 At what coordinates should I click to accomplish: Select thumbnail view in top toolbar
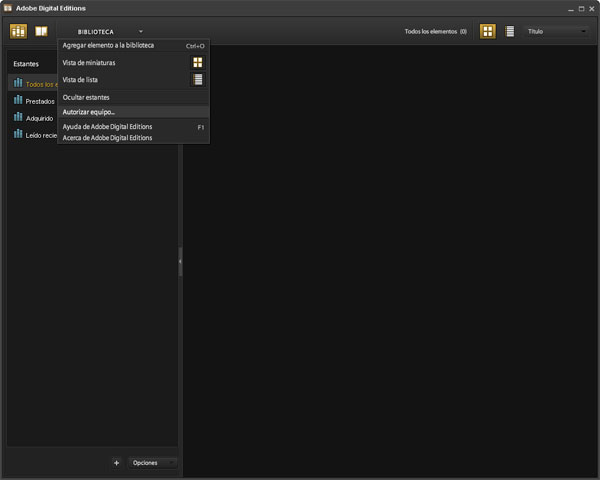tap(488, 31)
